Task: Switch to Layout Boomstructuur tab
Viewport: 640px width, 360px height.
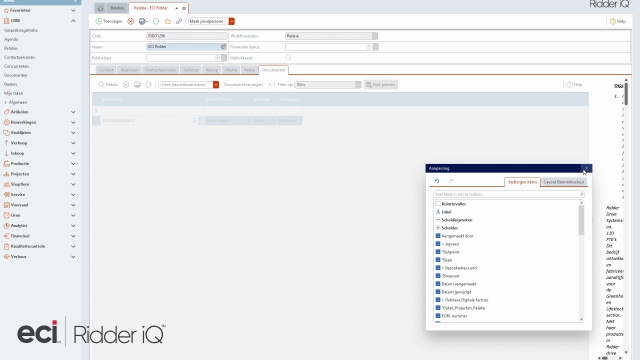Action: pos(564,182)
